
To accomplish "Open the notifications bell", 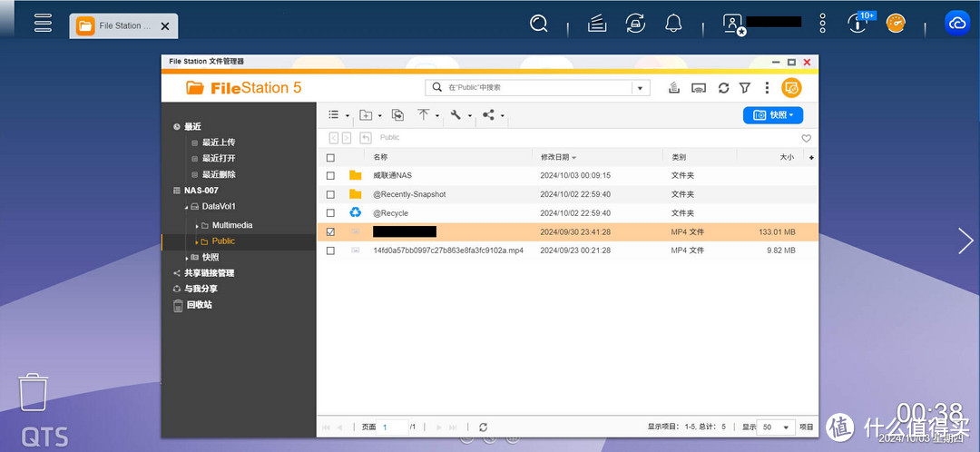I will pyautogui.click(x=673, y=24).
